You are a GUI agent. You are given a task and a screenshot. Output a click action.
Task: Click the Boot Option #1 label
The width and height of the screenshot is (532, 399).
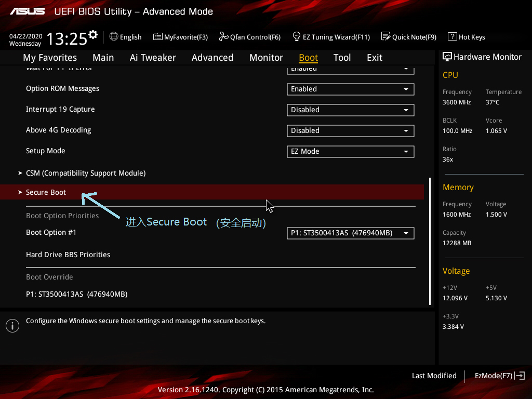(51, 232)
